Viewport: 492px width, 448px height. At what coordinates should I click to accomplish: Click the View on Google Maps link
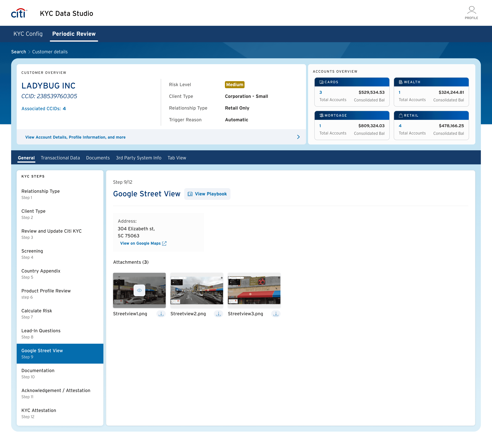pos(140,243)
